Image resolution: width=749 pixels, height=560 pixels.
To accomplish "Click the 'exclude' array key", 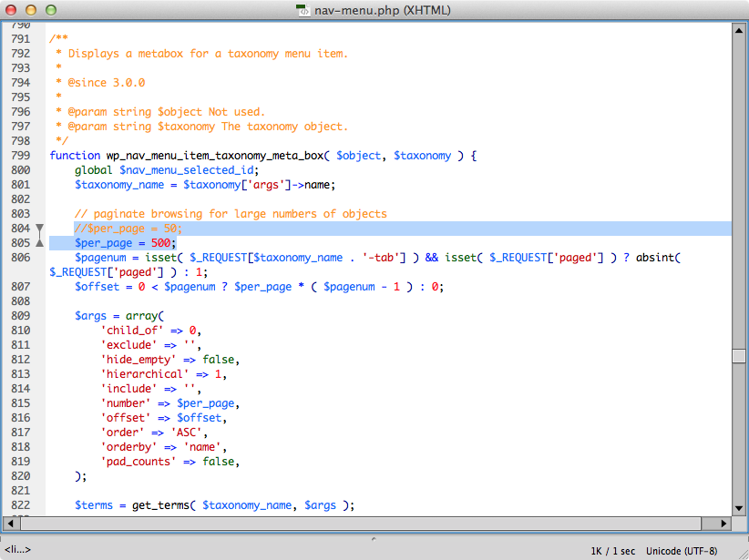I will [x=129, y=345].
